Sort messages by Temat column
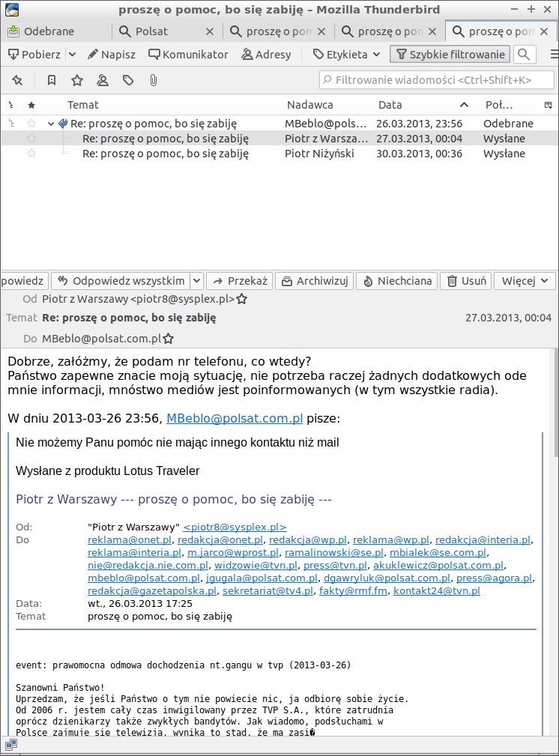Screen dimensions: 559x756 point(83,105)
